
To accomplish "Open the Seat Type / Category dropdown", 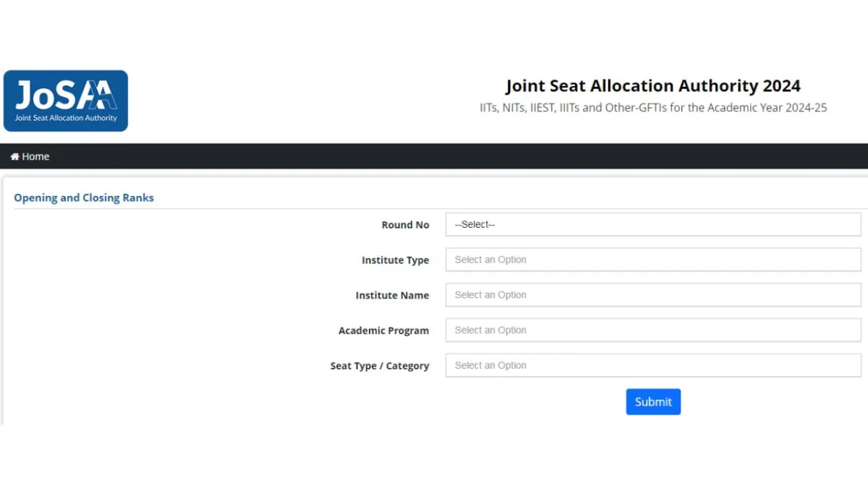I will click(653, 365).
